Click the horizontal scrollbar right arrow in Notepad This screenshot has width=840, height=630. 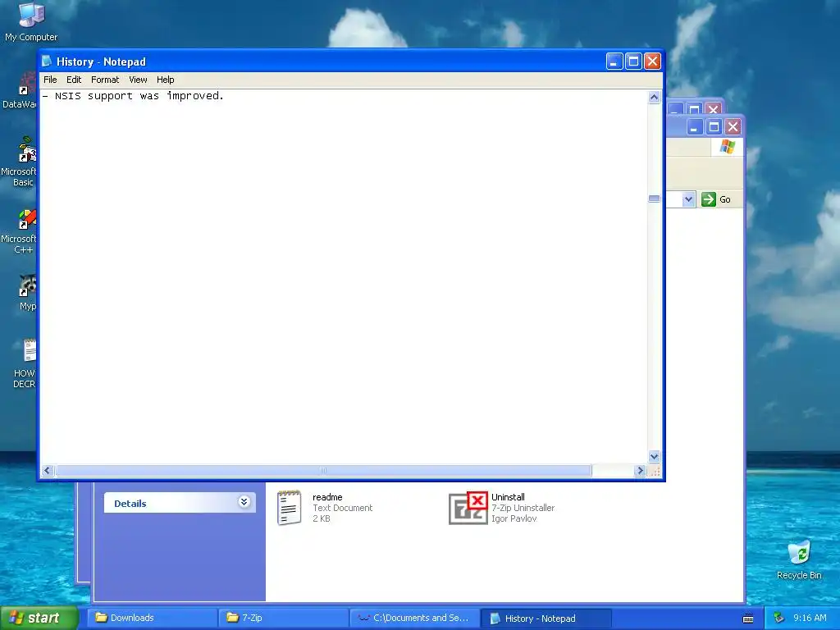click(x=640, y=470)
